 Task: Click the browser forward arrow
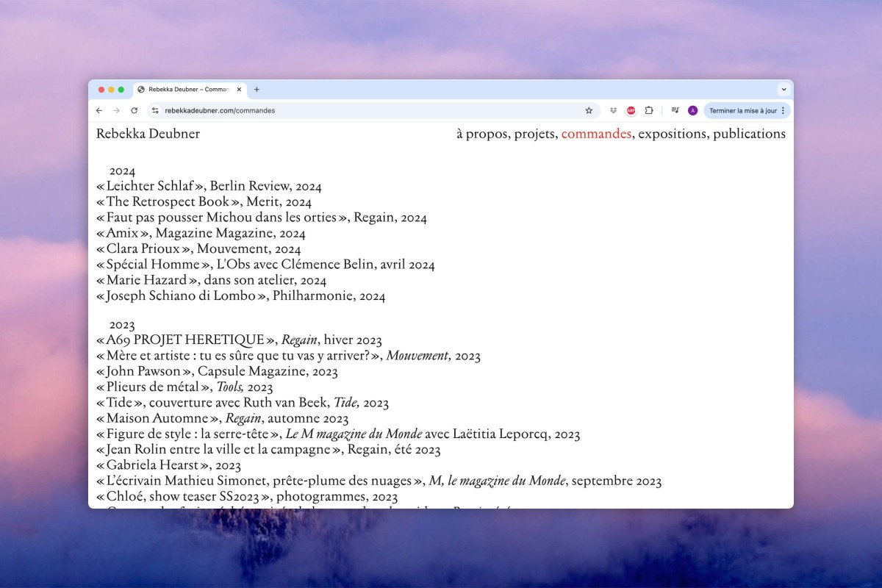click(x=116, y=110)
